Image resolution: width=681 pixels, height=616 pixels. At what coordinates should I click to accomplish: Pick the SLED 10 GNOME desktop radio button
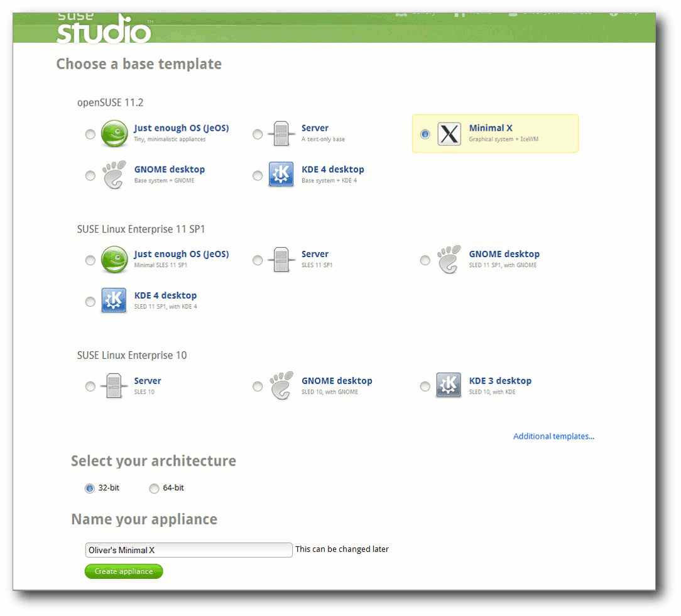click(x=258, y=386)
